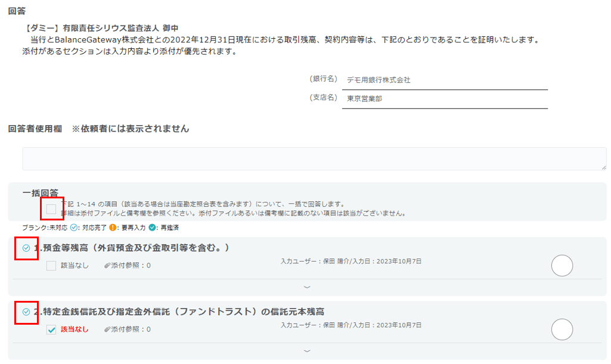Screen dimensions: 611x364
Task: Click the 2.特定金銭信託及び指定金外信託 section heading
Action: pyautogui.click(x=179, y=312)
